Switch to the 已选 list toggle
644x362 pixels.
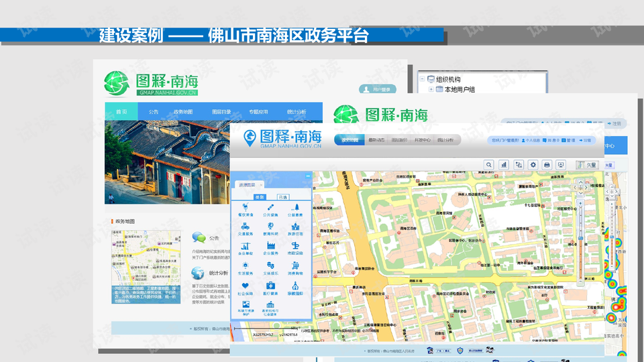pyautogui.click(x=283, y=197)
